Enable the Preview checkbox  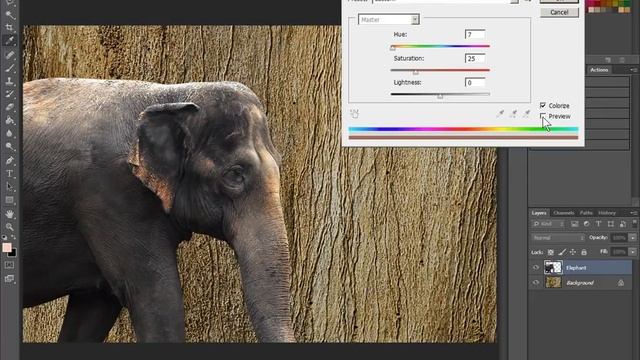[x=543, y=116]
